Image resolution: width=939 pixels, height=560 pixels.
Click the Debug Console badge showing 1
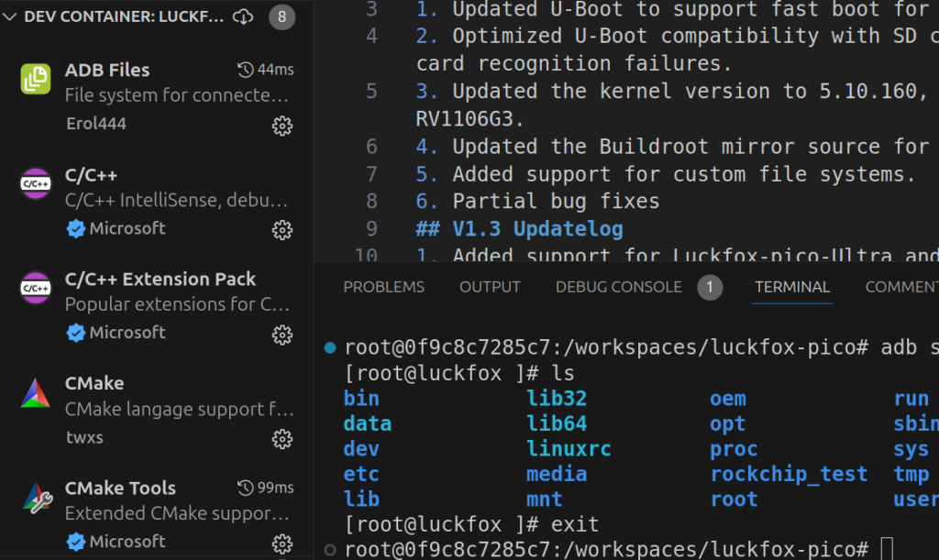710,288
